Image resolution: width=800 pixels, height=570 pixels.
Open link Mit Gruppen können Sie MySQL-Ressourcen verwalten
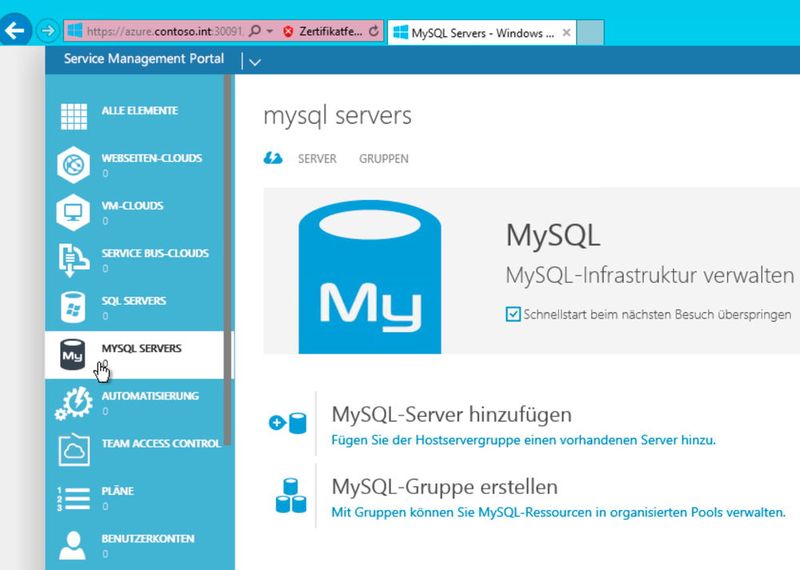click(x=559, y=512)
